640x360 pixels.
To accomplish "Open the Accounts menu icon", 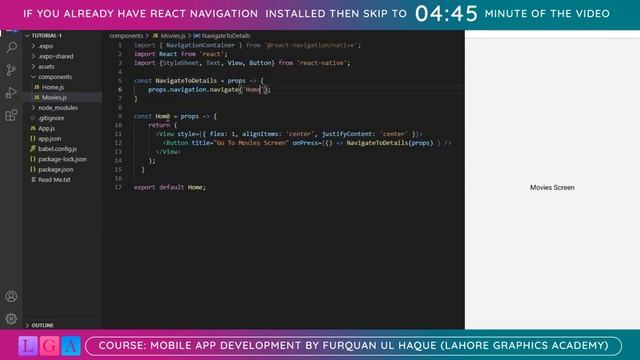I will point(11,296).
